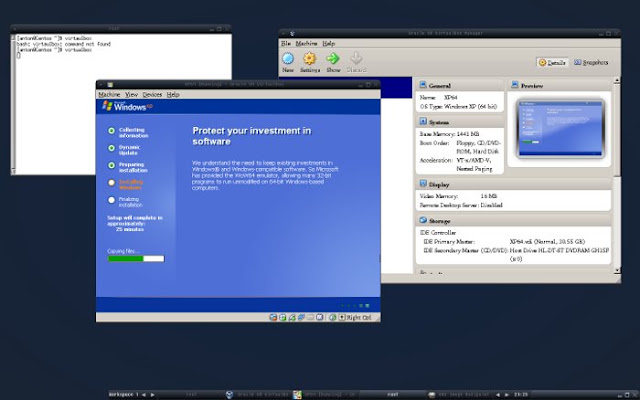The image size is (640, 400).
Task: Click terminal window vertical scrollbar
Action: pyautogui.click(x=13, y=104)
